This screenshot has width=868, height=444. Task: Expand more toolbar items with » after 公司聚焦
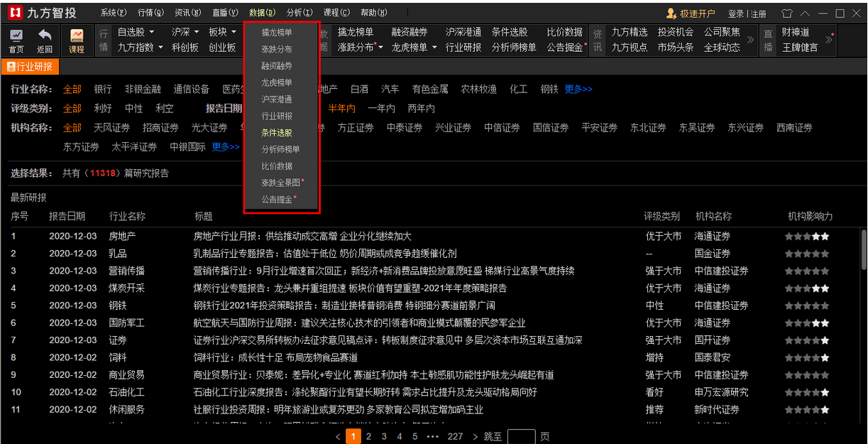click(x=750, y=40)
